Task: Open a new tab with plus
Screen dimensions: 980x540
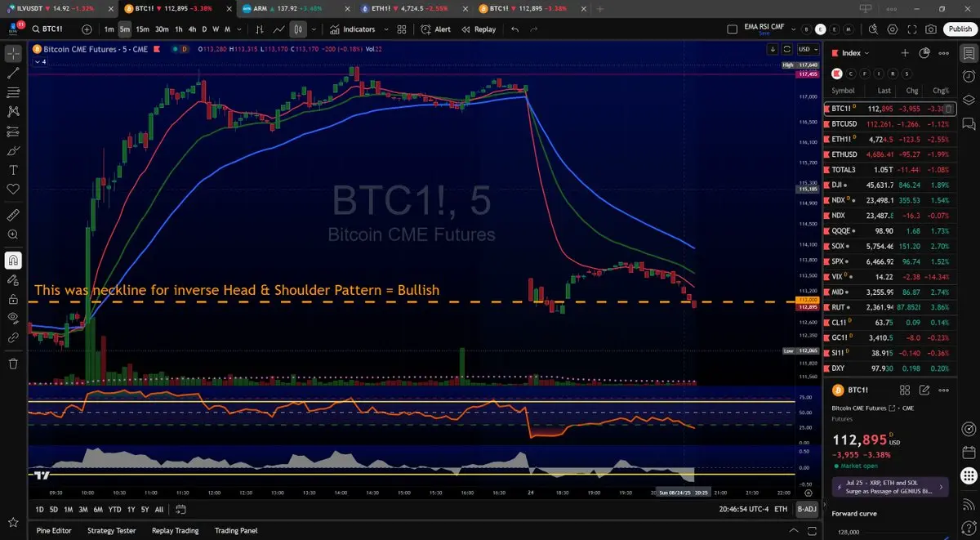Action: 600,8
